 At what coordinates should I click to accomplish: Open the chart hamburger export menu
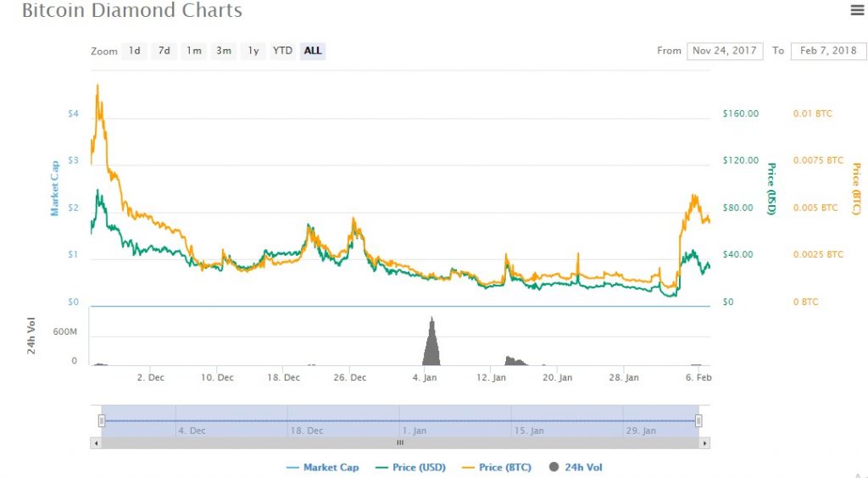coord(858,10)
